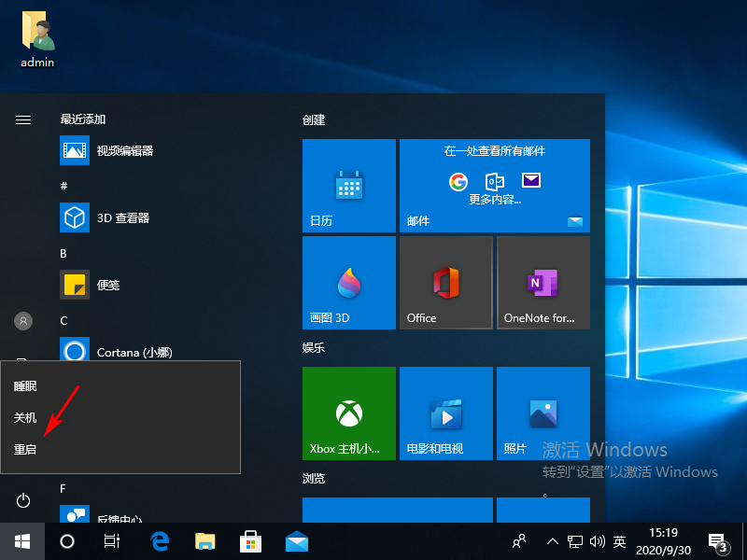Open Microsoft Edge from the taskbar

coord(157,541)
